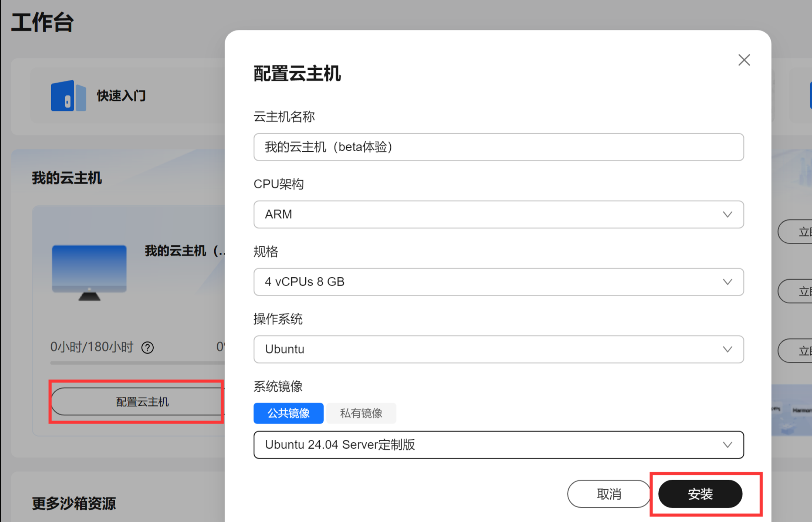
Task: Click the chevron arrow in 操作系统 field
Action: coord(727,349)
